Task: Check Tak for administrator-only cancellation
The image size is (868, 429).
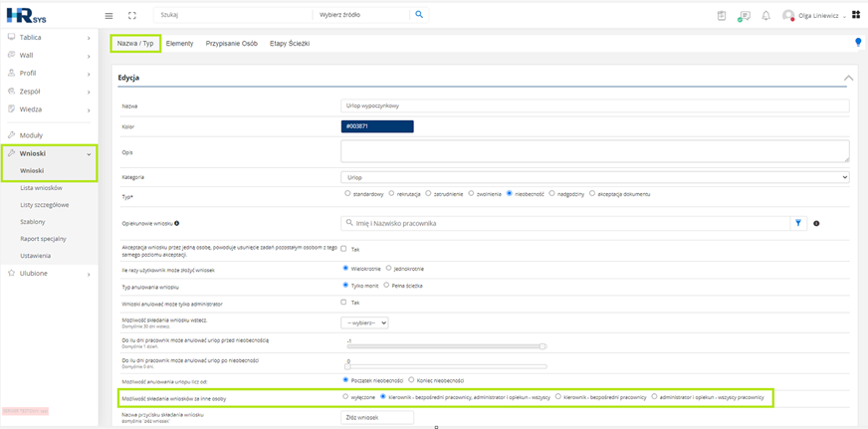Action: 343,303
